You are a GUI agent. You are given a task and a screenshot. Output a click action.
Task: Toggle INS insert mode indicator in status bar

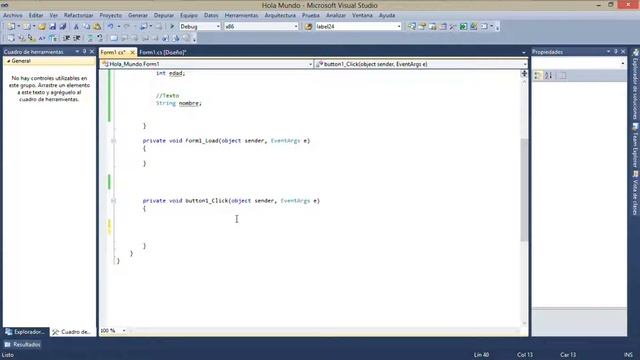628,355
